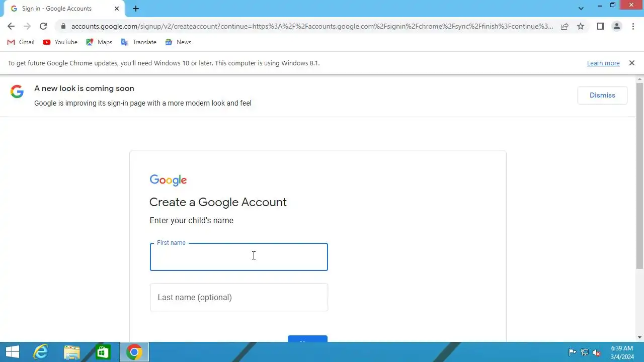This screenshot has width=644, height=362.
Task: Click the blue Next button
Action: pyautogui.click(x=307, y=339)
